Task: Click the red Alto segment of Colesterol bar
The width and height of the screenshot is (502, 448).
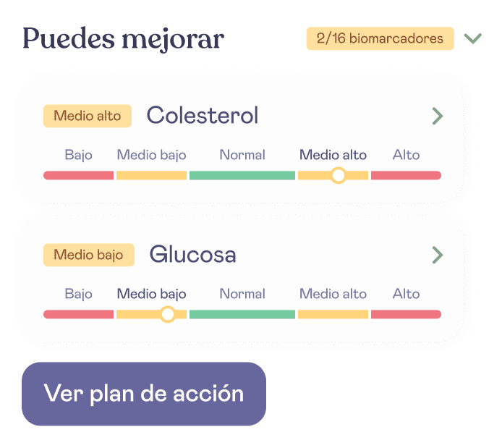Action: [x=406, y=175]
